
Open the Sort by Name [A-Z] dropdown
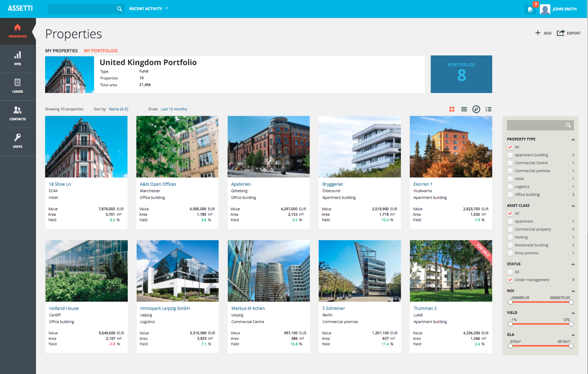point(118,109)
